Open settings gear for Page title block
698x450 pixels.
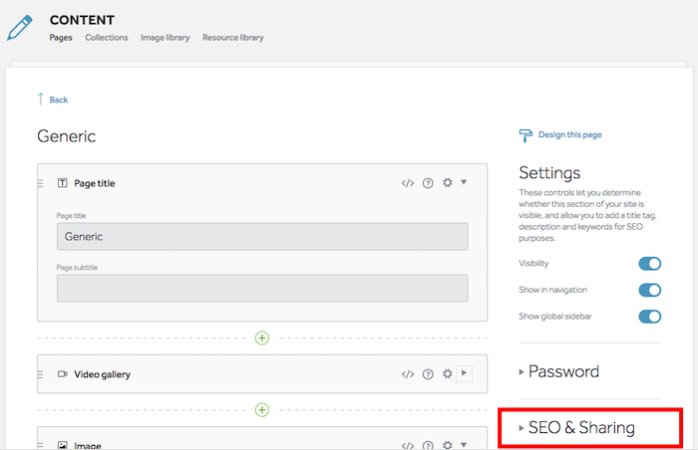(x=447, y=182)
